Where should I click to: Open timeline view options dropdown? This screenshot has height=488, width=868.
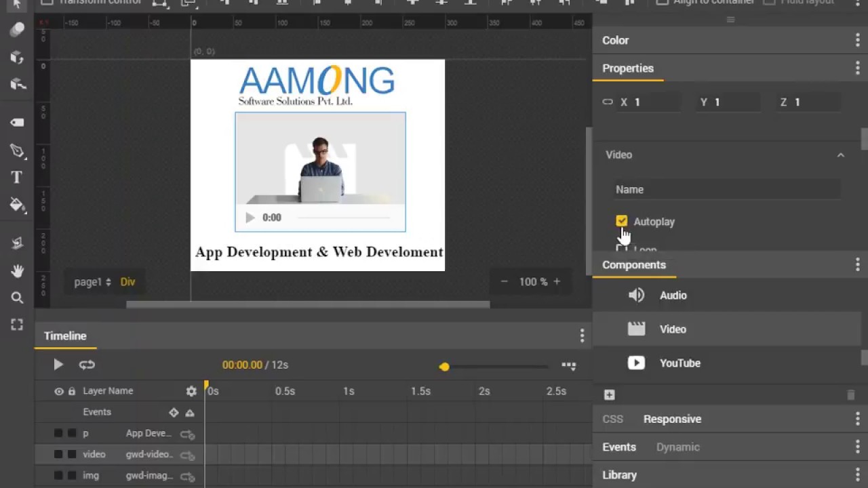(x=569, y=365)
